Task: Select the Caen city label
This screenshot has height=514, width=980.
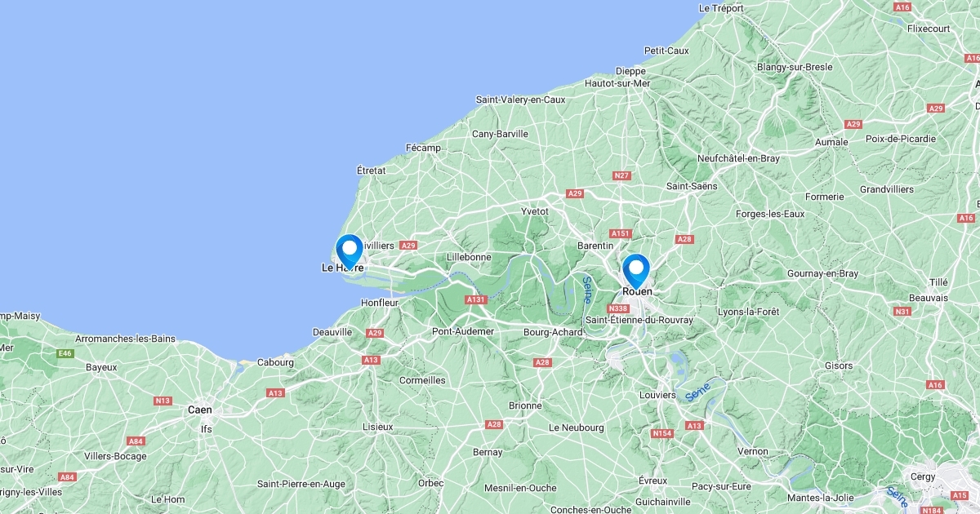Action: tap(199, 410)
